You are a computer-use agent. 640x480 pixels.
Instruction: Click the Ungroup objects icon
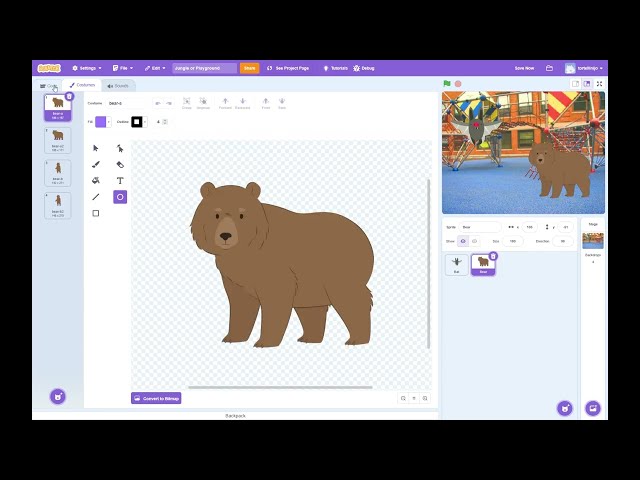point(203,103)
